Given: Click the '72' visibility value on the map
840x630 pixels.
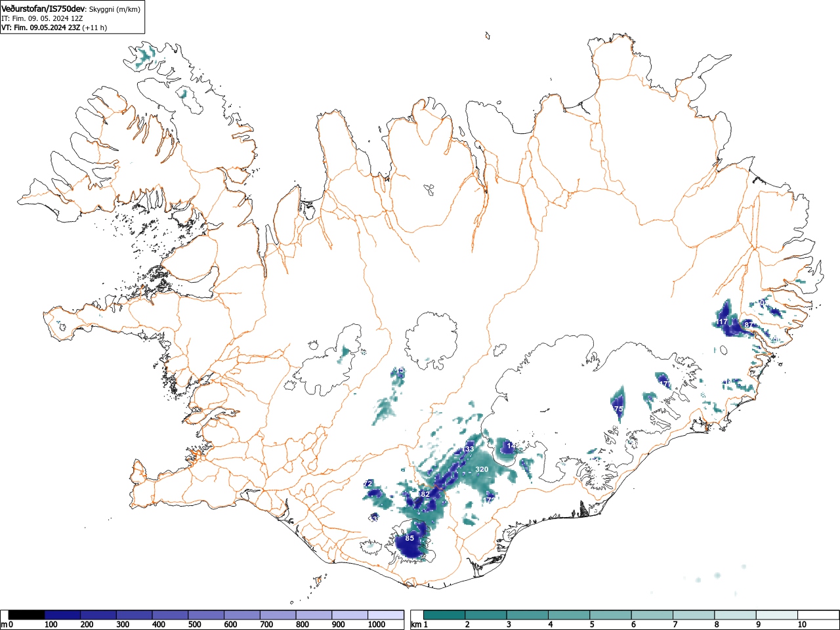Looking at the screenshot, I should pos(368,484).
